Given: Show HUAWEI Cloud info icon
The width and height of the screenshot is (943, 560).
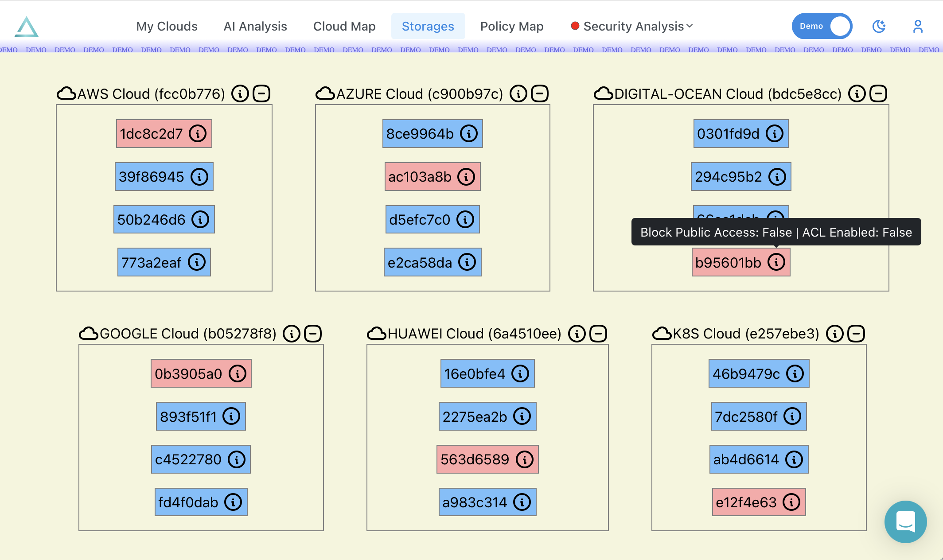Looking at the screenshot, I should click(577, 334).
